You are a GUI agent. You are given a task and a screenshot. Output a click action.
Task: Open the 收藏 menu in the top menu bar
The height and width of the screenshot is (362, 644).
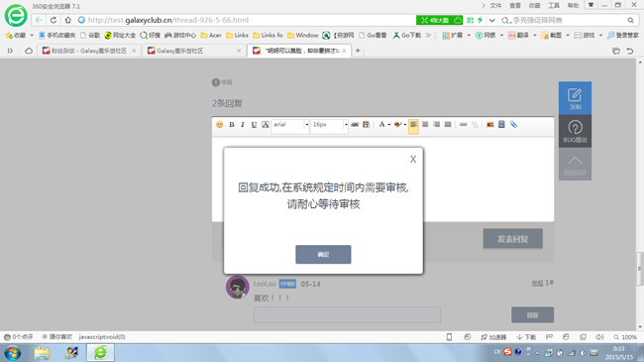click(534, 5)
